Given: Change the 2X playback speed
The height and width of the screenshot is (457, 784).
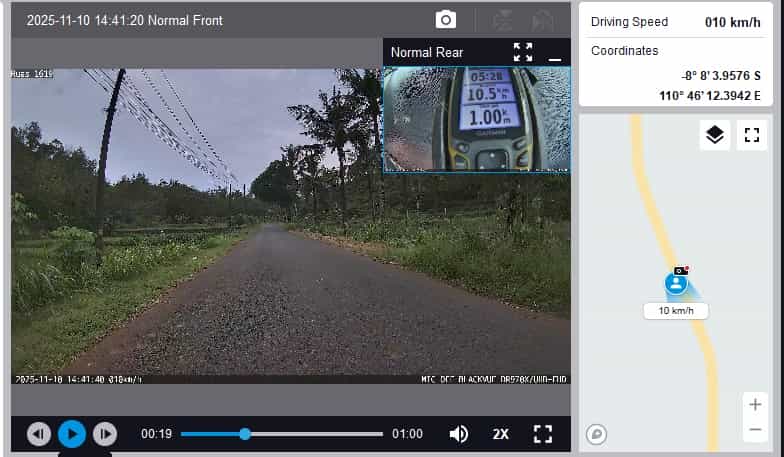Looking at the screenshot, I should point(501,434).
